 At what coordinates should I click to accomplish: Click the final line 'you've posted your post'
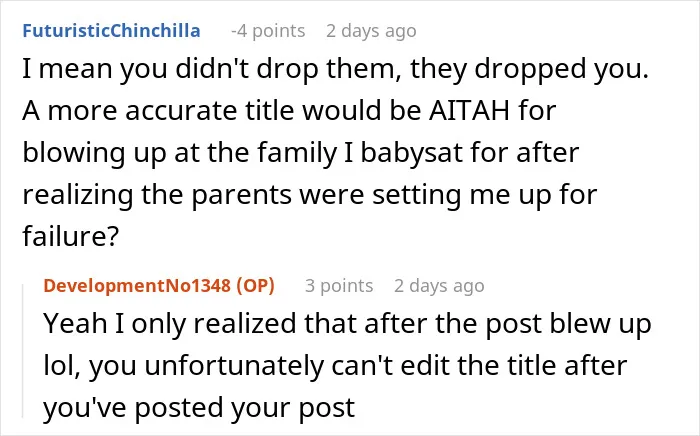[199, 407]
